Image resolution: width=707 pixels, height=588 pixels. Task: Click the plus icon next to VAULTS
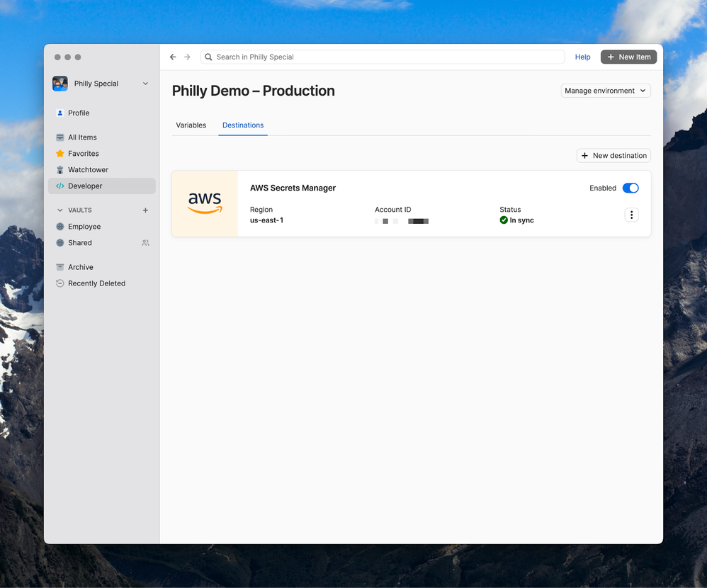click(145, 210)
